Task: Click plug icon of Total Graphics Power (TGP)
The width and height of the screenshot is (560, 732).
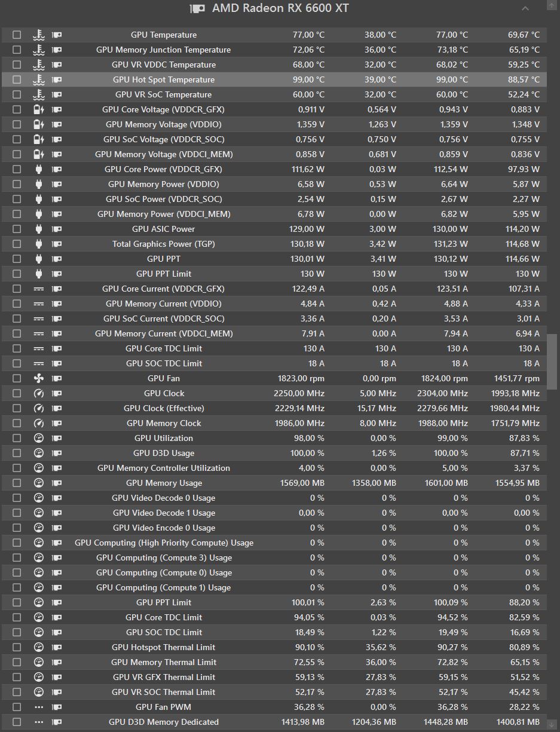Action: point(38,244)
